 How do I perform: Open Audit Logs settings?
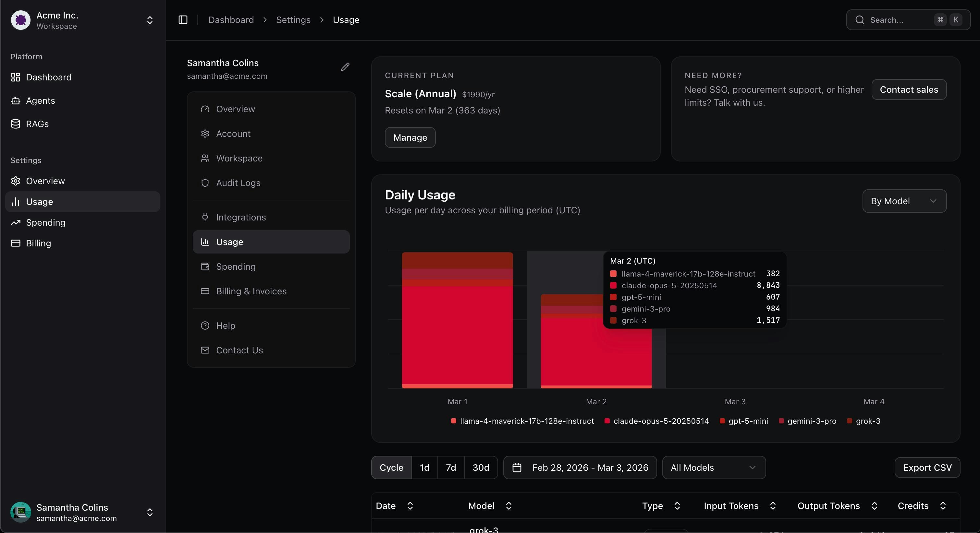(238, 183)
